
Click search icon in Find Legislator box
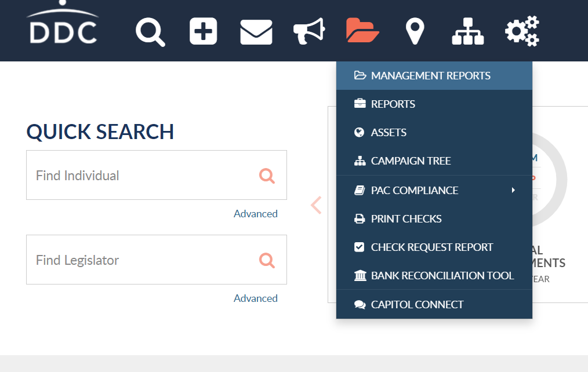(267, 260)
